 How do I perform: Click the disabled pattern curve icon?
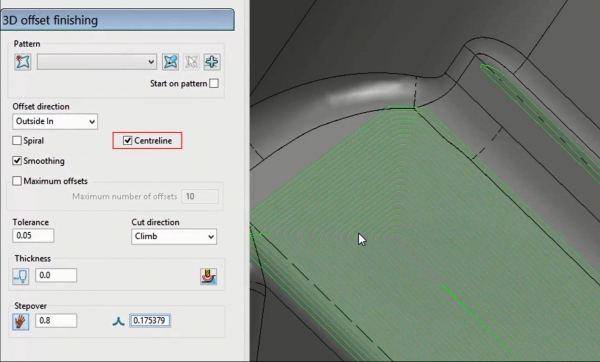point(191,62)
